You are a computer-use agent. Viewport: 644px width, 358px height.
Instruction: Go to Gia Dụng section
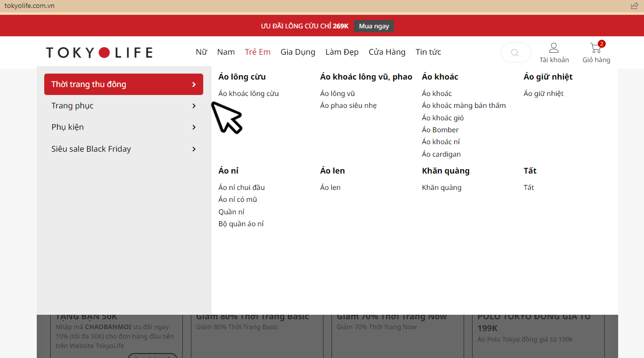[298, 52]
